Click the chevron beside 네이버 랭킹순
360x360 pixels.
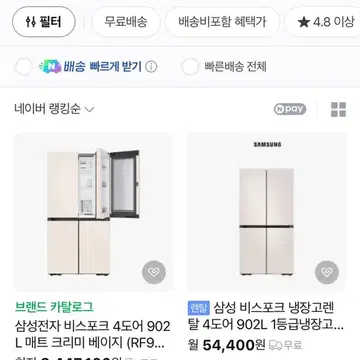90,109
